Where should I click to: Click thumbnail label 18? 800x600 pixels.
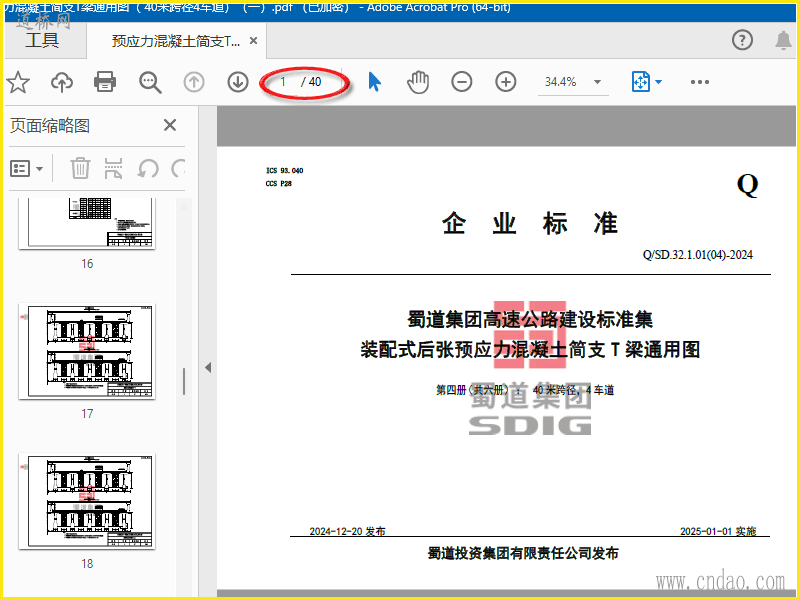pos(87,564)
